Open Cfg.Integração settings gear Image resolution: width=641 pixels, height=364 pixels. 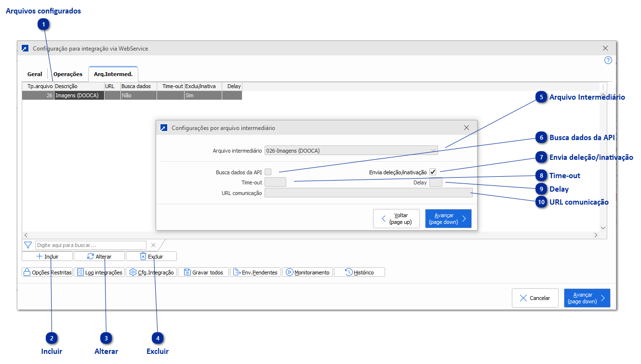[151, 272]
